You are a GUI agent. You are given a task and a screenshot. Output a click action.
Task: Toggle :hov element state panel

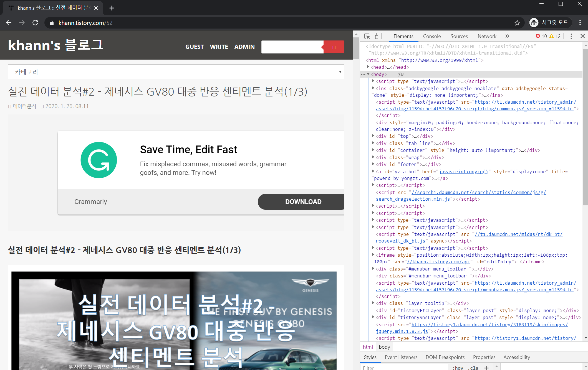coord(458,368)
